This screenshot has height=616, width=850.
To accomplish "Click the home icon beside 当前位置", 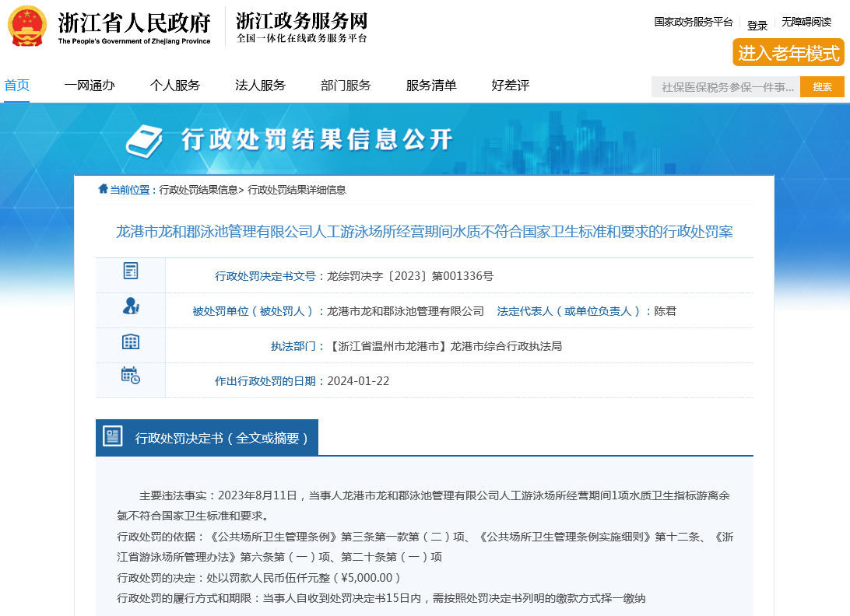I will pos(103,188).
